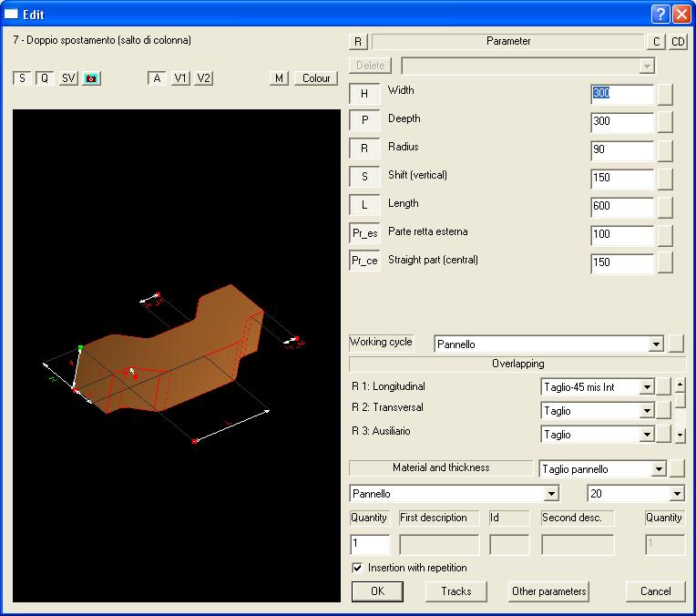Screen dimensions: 696x616
Task: Open Other parameters dialog
Action: click(548, 591)
